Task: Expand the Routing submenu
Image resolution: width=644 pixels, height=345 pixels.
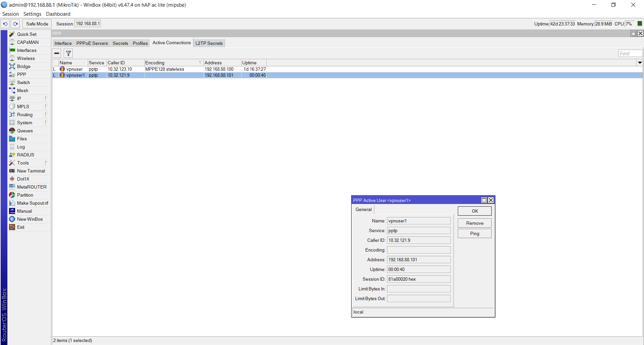Action: 29,115
